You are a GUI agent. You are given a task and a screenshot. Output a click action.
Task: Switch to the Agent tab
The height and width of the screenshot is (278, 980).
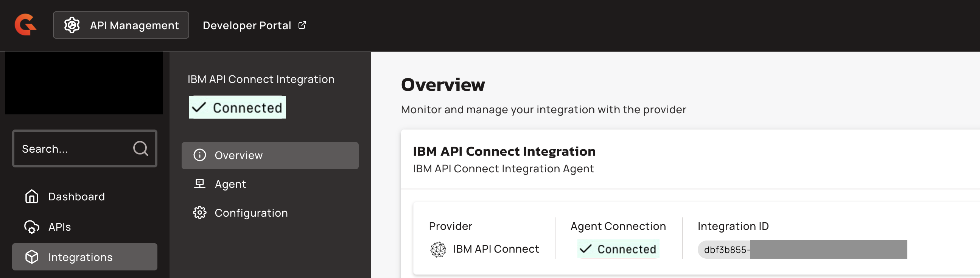click(230, 184)
